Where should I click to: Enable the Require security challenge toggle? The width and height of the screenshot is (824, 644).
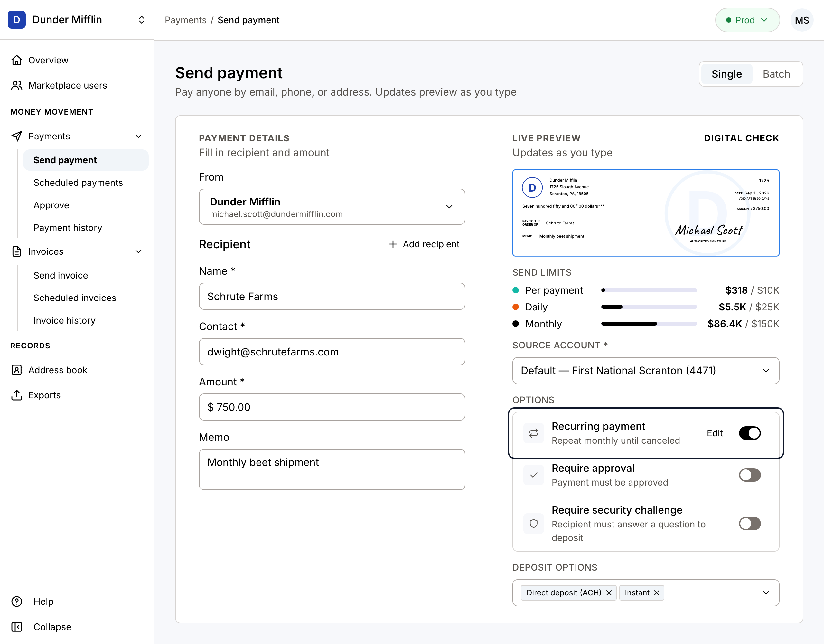pos(750,524)
